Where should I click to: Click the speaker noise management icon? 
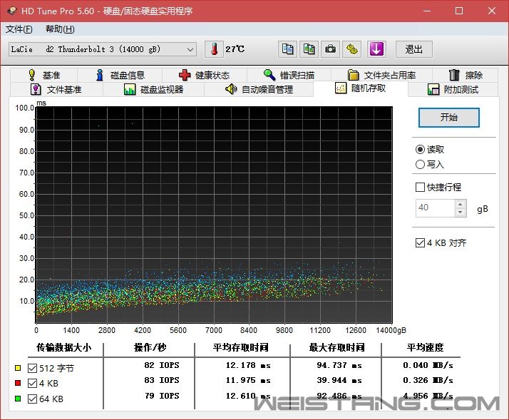pos(231,89)
